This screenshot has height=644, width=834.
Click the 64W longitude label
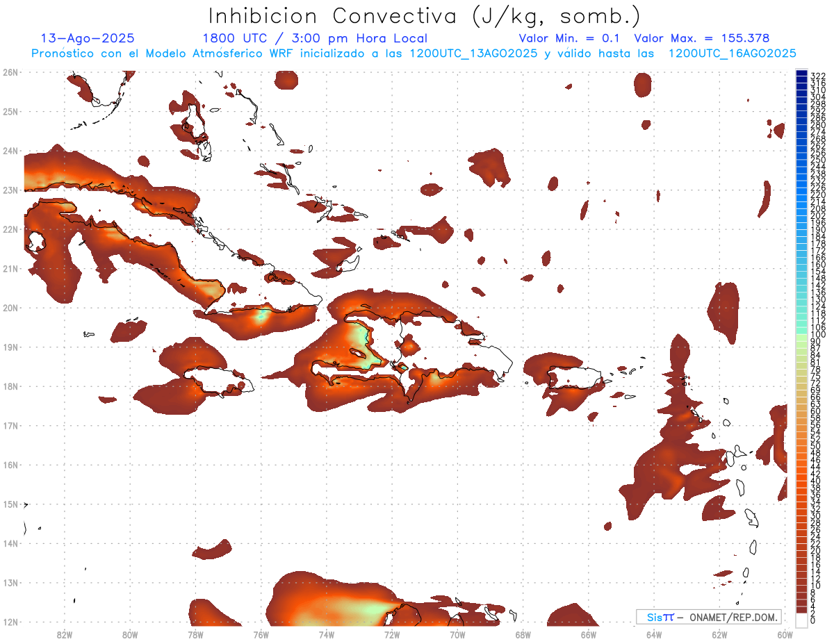click(653, 634)
